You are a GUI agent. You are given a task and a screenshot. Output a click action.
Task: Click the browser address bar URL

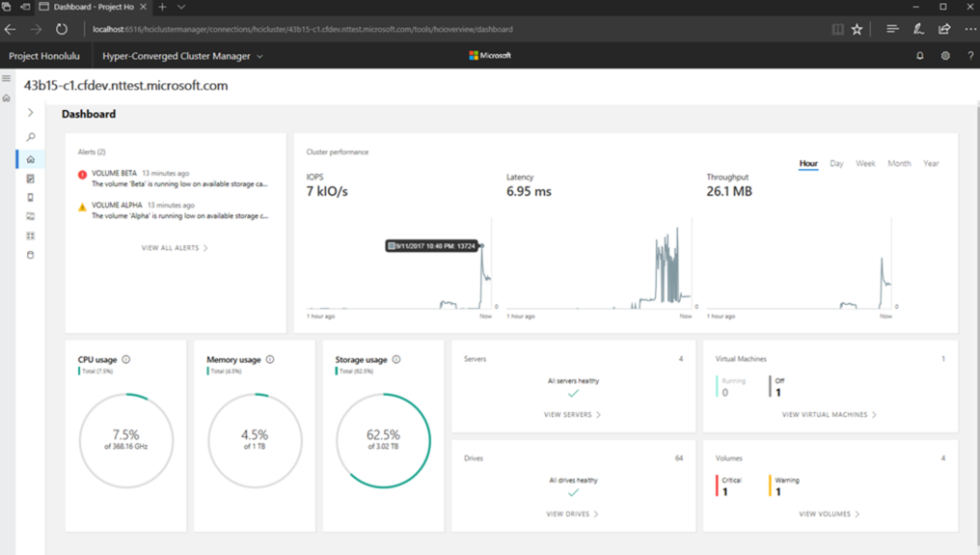[x=303, y=29]
